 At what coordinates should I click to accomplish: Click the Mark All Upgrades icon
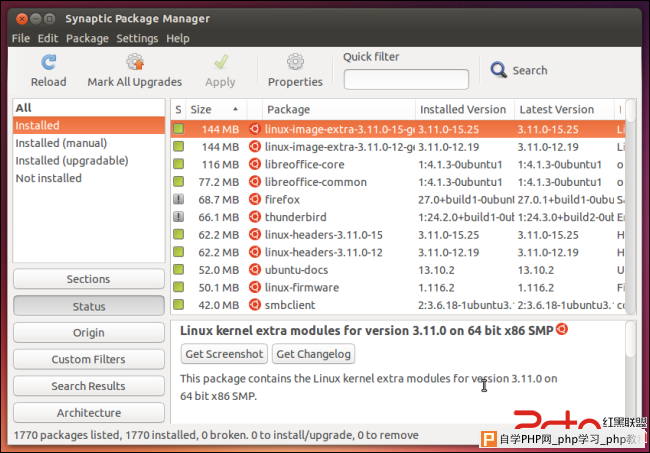tap(135, 62)
